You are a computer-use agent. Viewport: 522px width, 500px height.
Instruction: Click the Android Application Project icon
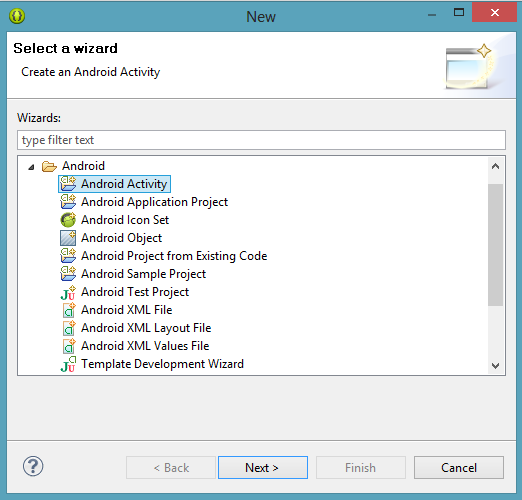click(68, 202)
